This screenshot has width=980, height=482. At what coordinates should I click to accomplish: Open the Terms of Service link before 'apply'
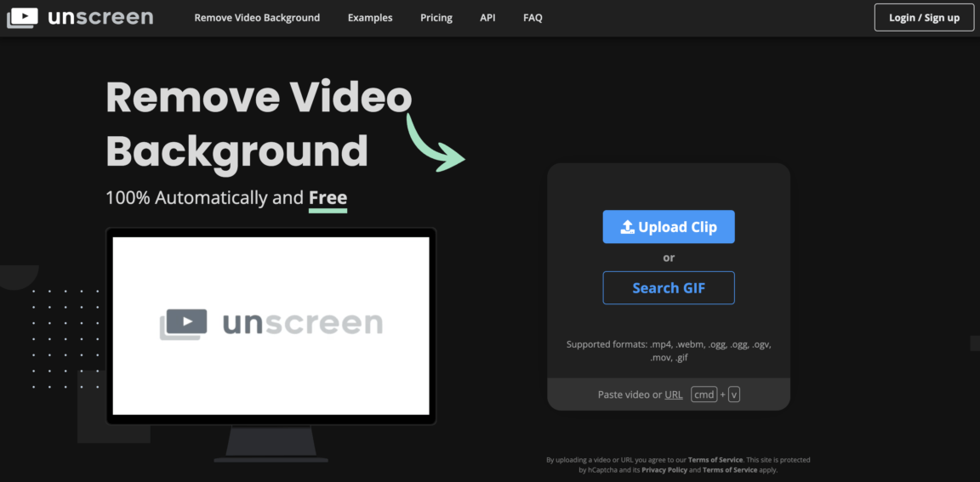[729, 470]
